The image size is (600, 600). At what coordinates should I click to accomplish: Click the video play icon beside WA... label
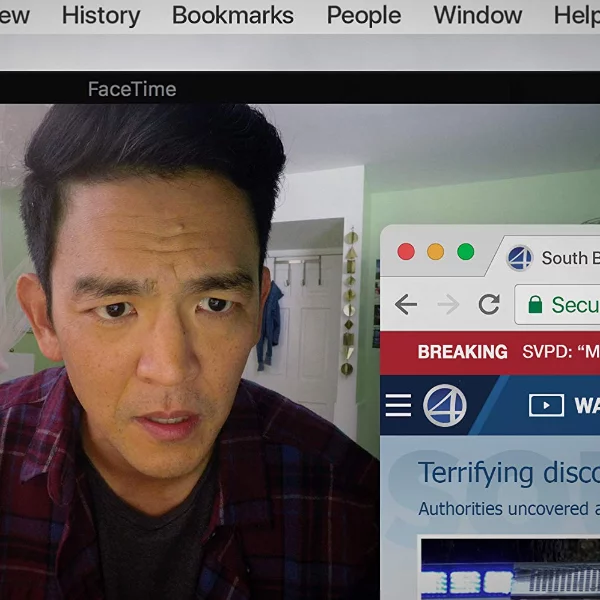tap(546, 405)
